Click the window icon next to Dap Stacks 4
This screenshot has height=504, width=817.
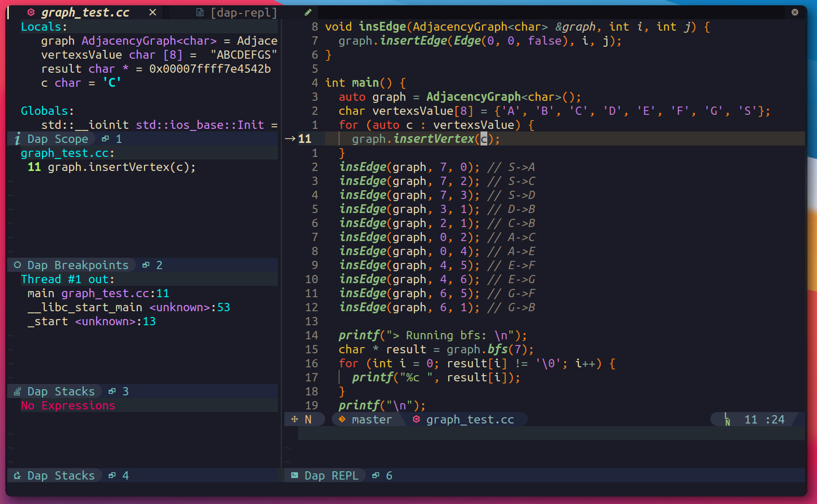112,475
